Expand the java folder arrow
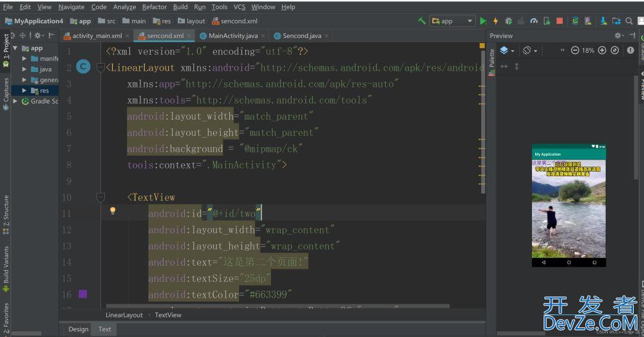 click(x=24, y=69)
